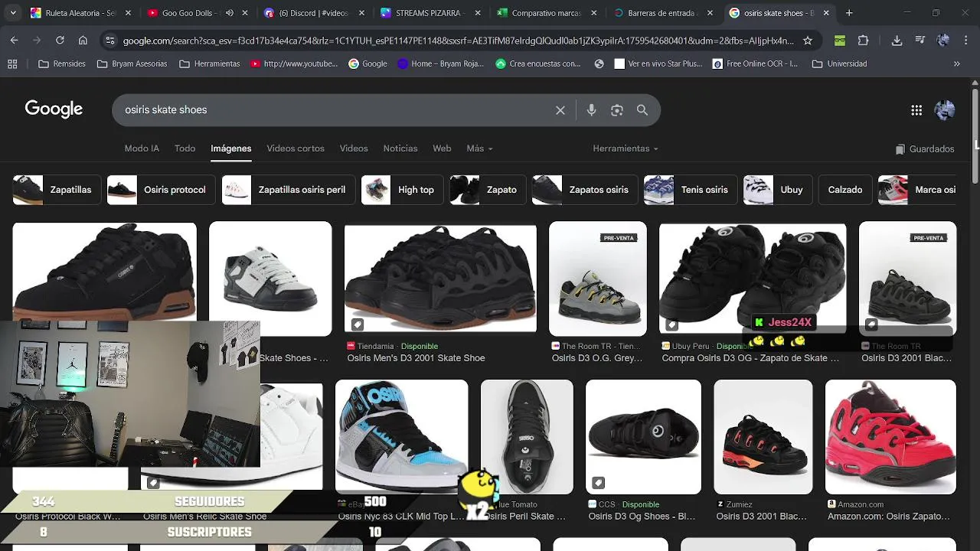Viewport: 980px width, 551px height.
Task: Close the osiris skate shoes tab
Action: (x=826, y=13)
